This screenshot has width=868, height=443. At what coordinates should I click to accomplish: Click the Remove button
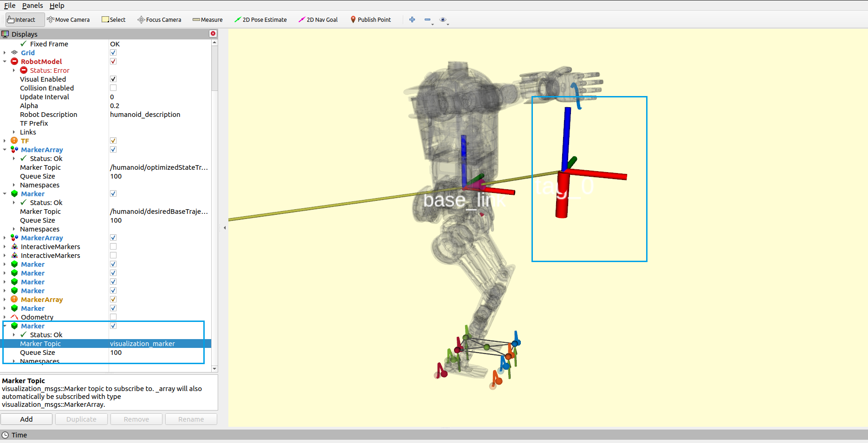coord(136,419)
